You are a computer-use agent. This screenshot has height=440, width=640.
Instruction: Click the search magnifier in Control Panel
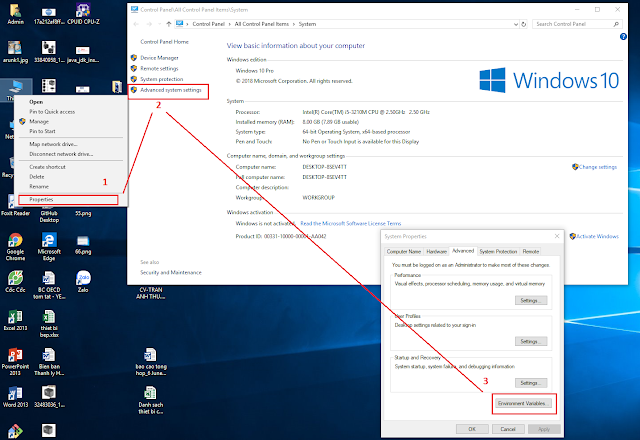point(616,24)
